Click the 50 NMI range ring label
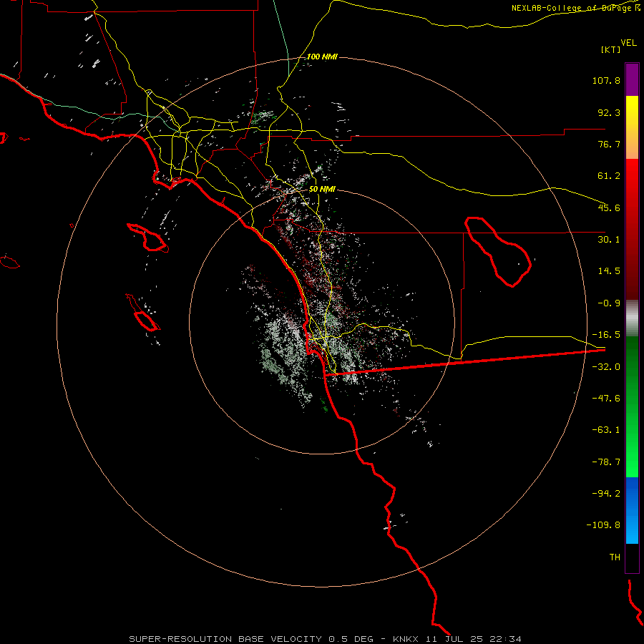 click(322, 189)
